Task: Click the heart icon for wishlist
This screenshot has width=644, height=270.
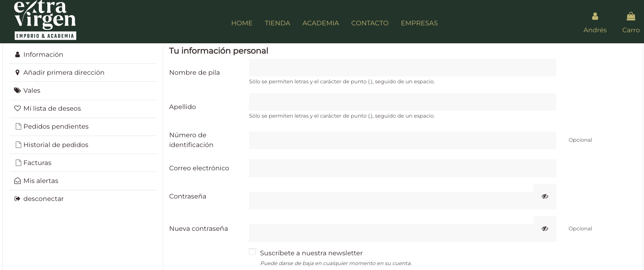Action: click(x=18, y=108)
